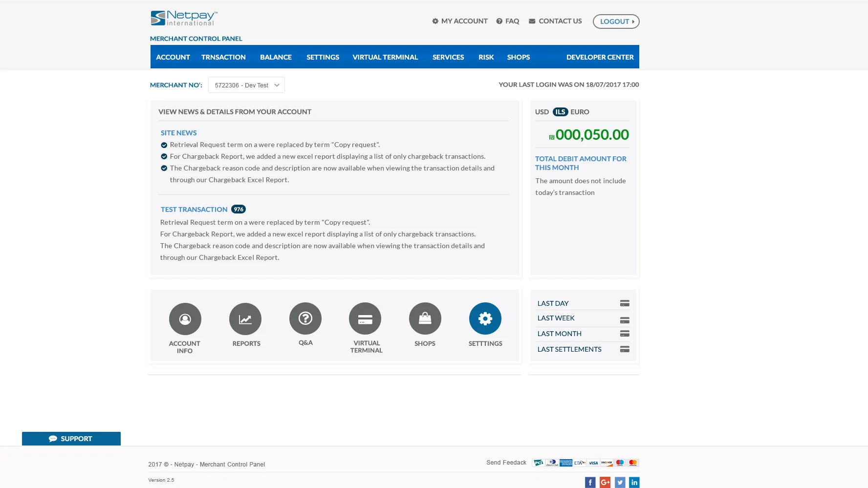Select the ILS currency pill
The image size is (868, 488).
(561, 112)
